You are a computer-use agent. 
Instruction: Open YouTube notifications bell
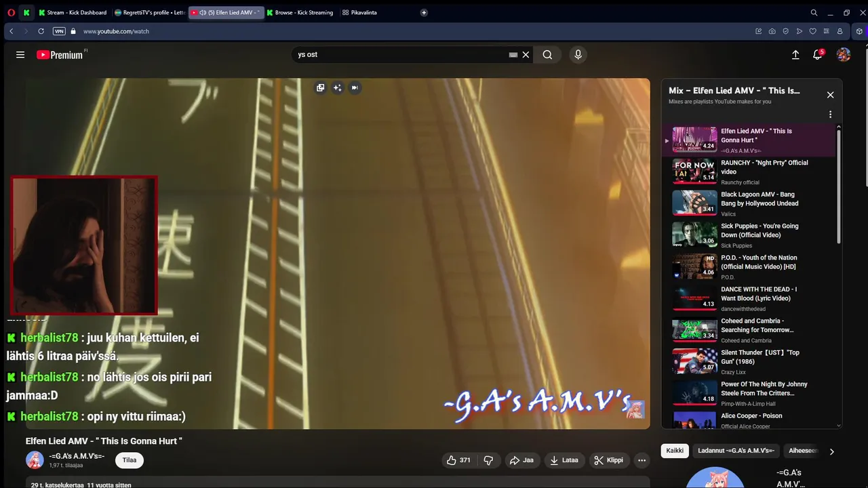click(x=818, y=55)
